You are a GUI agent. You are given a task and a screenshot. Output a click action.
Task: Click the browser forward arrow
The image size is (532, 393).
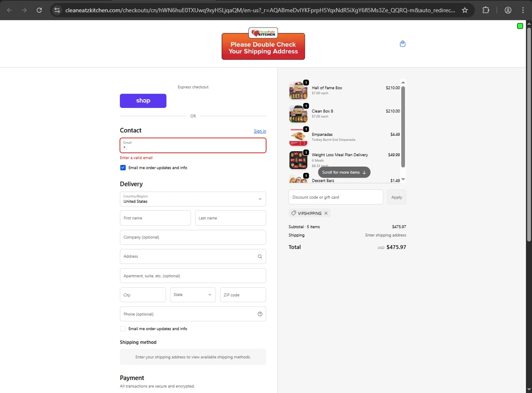[24, 10]
